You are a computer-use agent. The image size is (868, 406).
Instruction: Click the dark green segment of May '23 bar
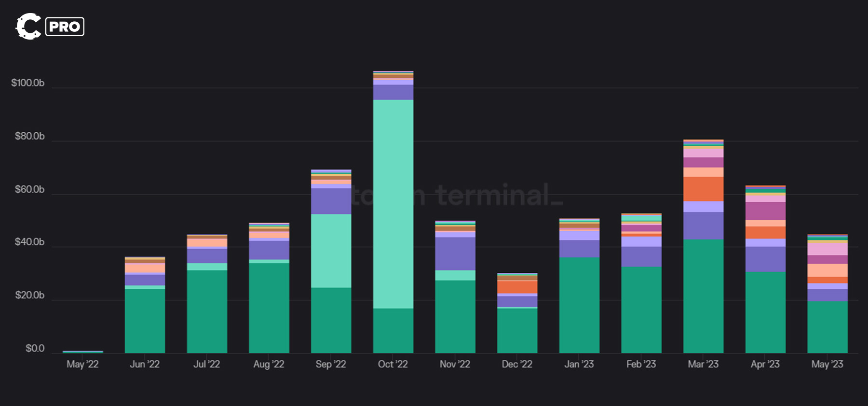tap(827, 327)
